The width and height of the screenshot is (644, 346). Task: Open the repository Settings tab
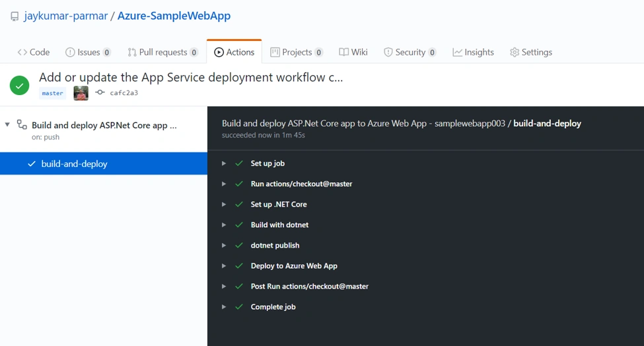pos(531,52)
